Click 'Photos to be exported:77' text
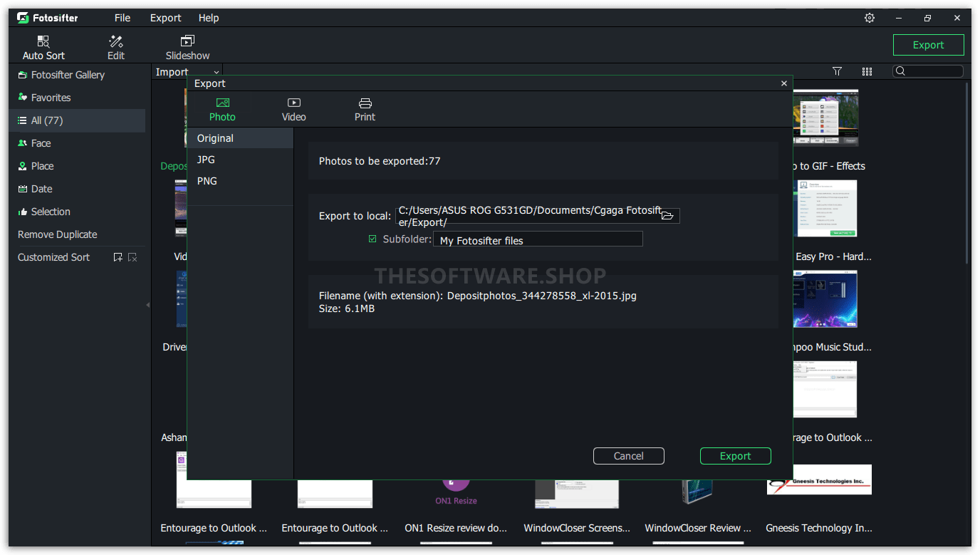This screenshot has width=980, height=555. 380,161
